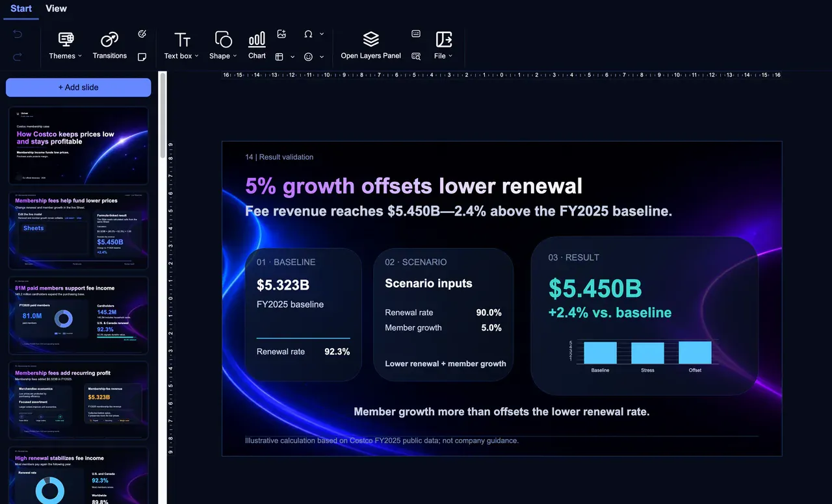The width and height of the screenshot is (832, 504).
Task: Click the slide panel vertical scrollbar
Action: [x=162, y=116]
